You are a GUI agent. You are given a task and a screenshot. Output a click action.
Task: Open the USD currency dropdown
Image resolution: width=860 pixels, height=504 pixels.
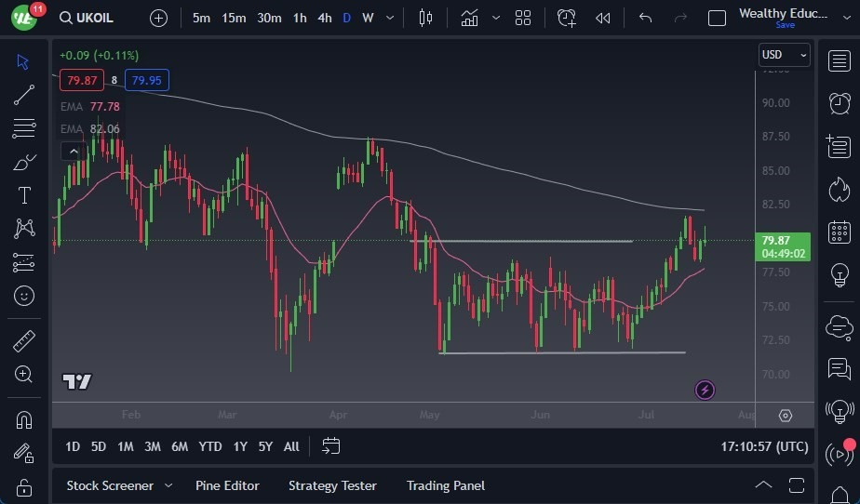pos(784,55)
